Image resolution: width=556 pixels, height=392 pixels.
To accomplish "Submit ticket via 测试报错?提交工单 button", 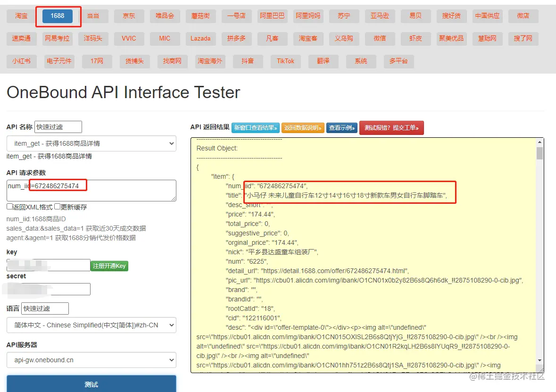I will [x=391, y=128].
